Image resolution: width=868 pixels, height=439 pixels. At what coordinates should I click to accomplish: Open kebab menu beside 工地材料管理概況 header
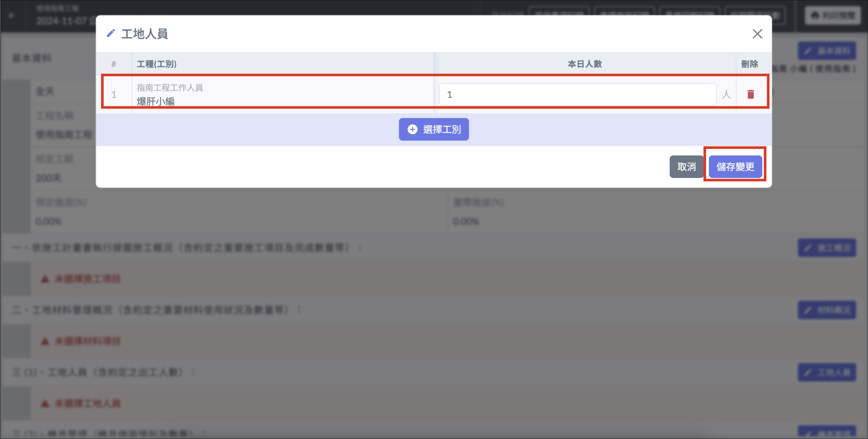coord(299,310)
